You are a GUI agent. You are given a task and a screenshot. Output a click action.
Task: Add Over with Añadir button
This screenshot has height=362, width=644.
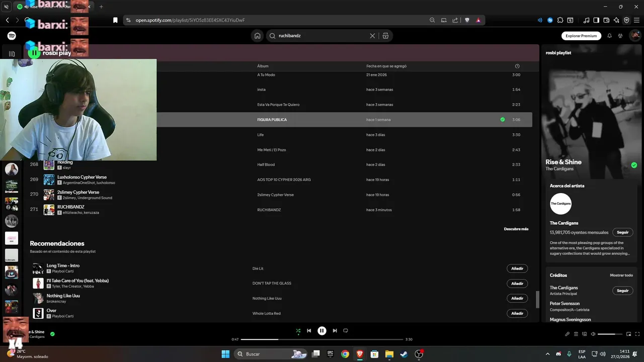[517, 313]
